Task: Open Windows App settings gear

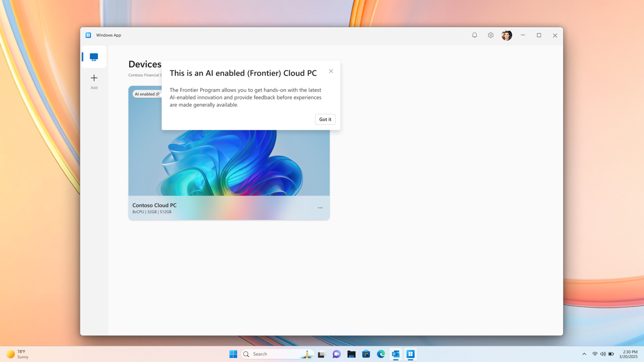Action: pos(490,35)
